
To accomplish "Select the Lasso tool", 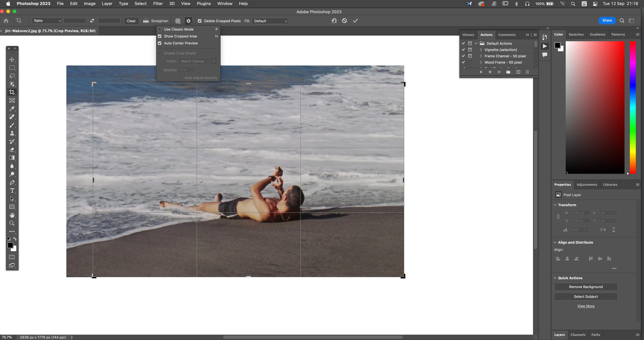I will pyautogui.click(x=12, y=76).
